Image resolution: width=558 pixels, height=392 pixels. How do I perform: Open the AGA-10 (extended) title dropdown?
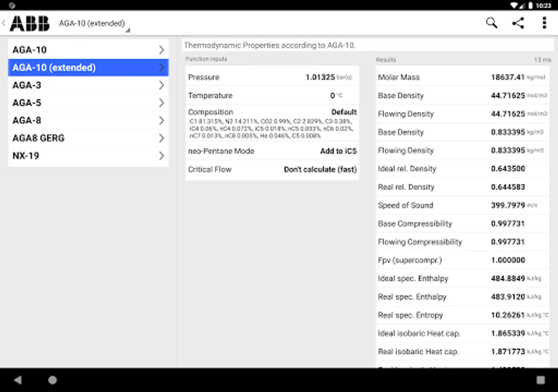94,24
